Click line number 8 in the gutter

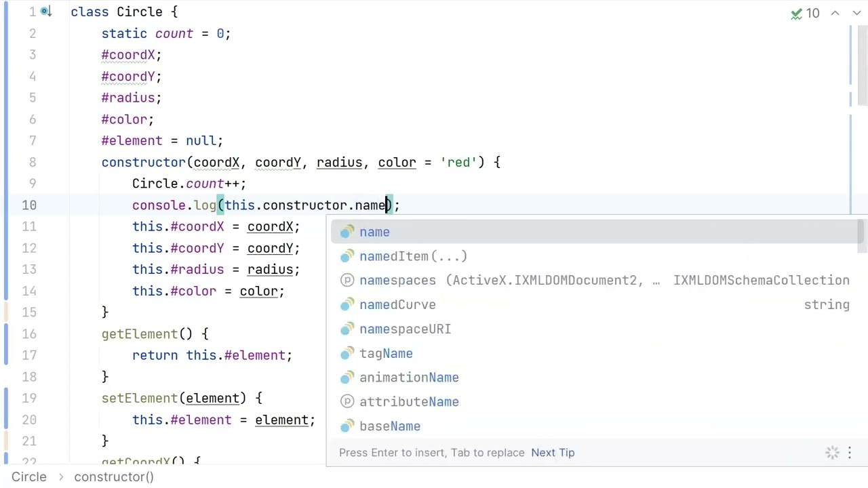[x=33, y=163]
